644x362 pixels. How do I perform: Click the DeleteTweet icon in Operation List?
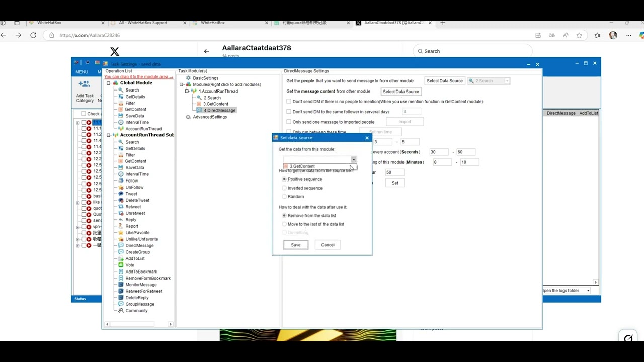(x=121, y=200)
